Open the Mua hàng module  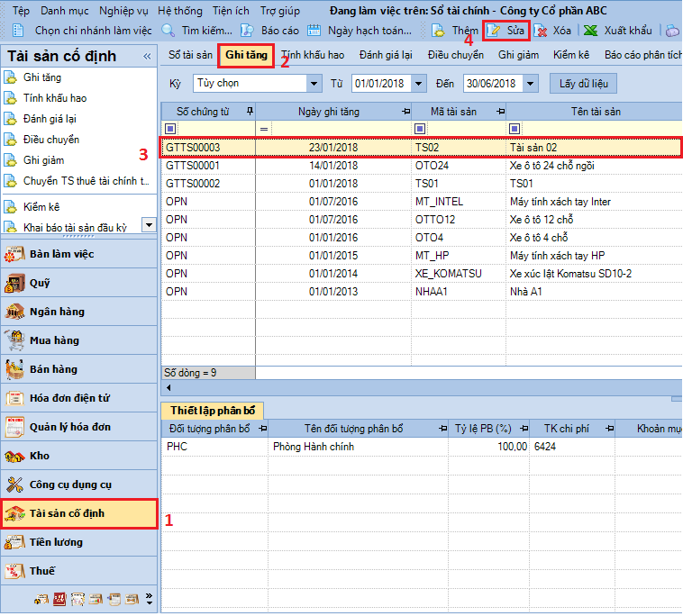[x=78, y=340]
